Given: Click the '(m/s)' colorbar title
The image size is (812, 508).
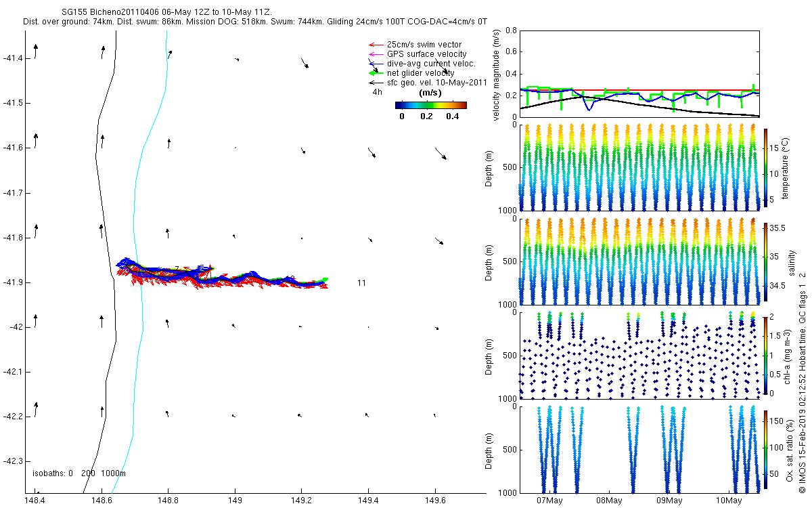Looking at the screenshot, I should [x=430, y=92].
